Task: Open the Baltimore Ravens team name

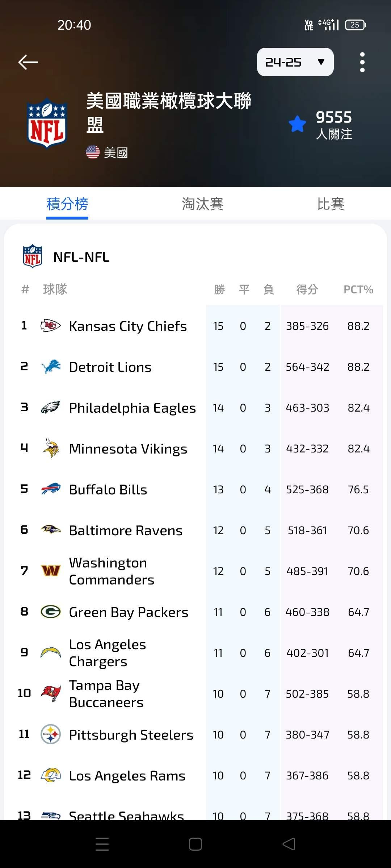Action: [x=126, y=531]
